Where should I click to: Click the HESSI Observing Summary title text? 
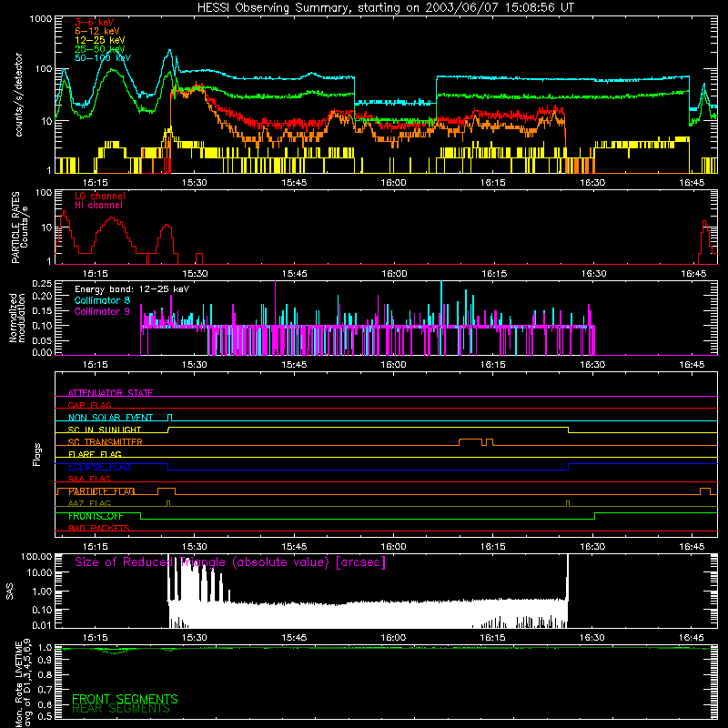tap(385, 8)
